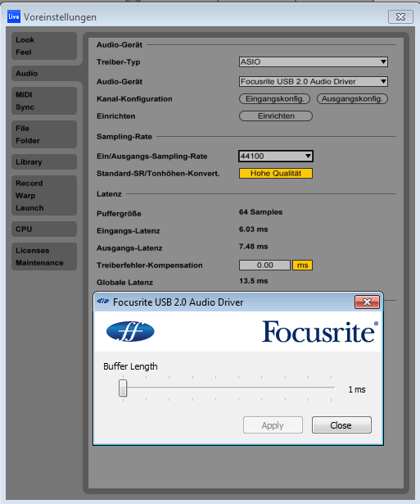Toggle the Hohe Qualität conversion setting
Viewport: 420px width, 504px height.
276,174
